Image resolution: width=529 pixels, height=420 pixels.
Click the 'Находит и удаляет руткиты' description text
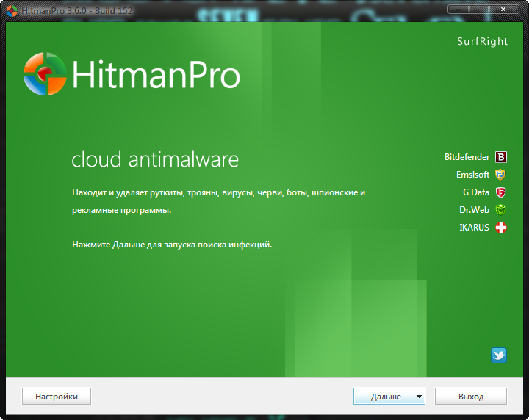219,192
